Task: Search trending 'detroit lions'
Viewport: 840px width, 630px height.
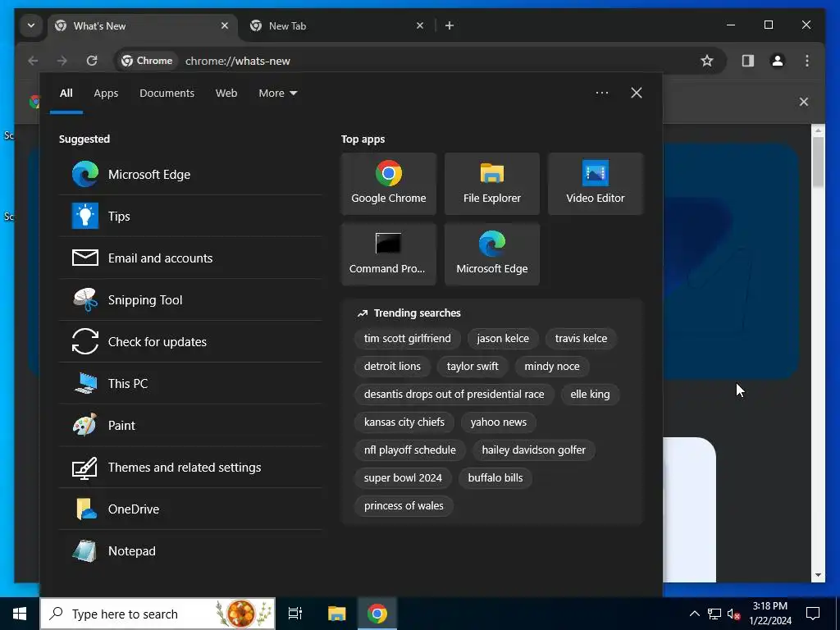Action: point(392,367)
